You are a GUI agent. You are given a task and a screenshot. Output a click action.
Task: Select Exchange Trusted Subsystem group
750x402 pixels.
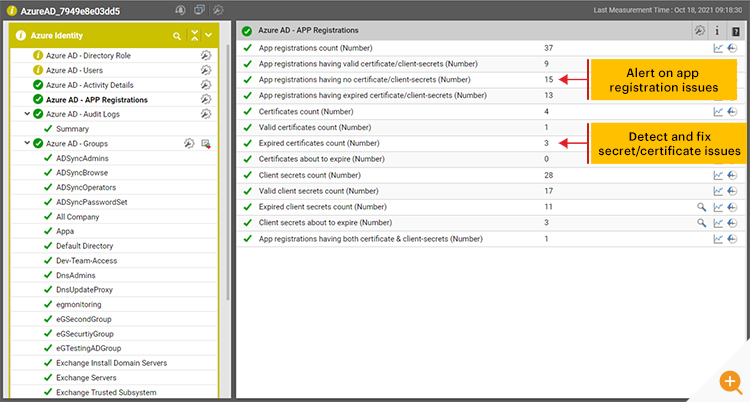pos(106,392)
